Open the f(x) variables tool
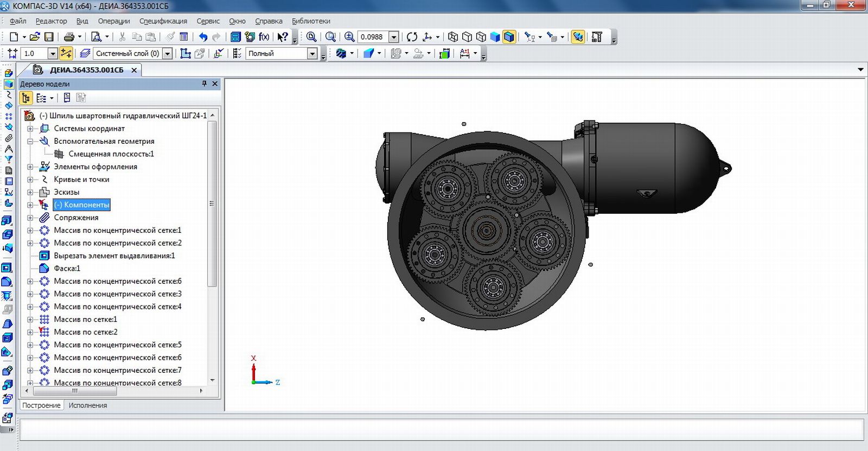The image size is (868, 451). [x=264, y=37]
